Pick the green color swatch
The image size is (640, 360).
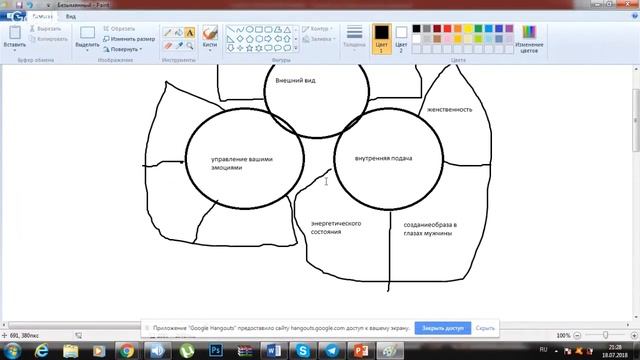(x=478, y=29)
